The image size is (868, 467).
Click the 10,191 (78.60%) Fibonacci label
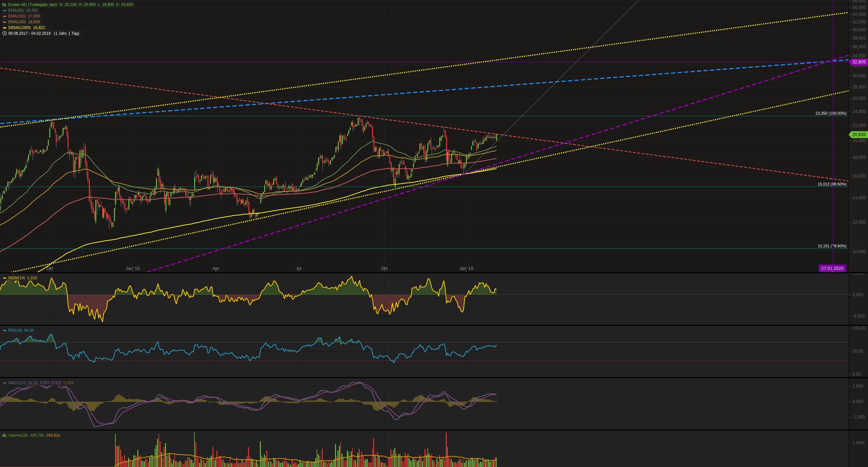tap(832, 246)
